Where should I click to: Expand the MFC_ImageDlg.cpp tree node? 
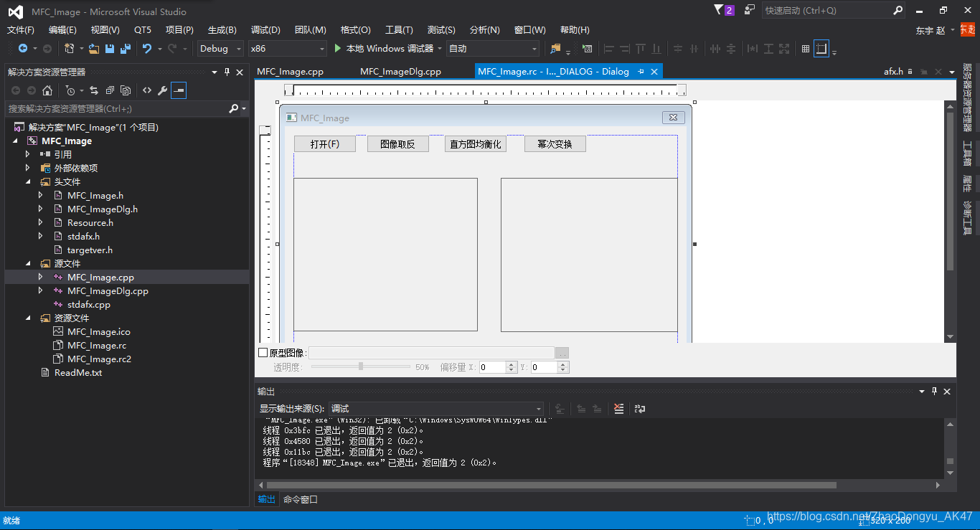tap(41, 290)
